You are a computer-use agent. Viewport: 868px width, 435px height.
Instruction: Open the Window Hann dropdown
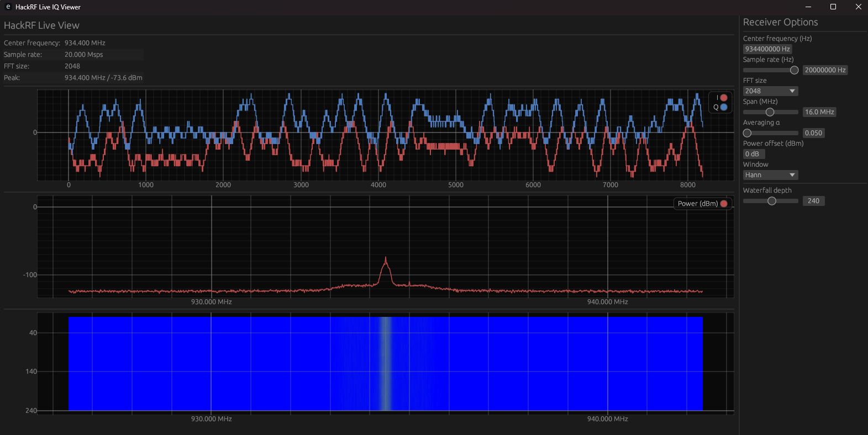click(x=770, y=175)
